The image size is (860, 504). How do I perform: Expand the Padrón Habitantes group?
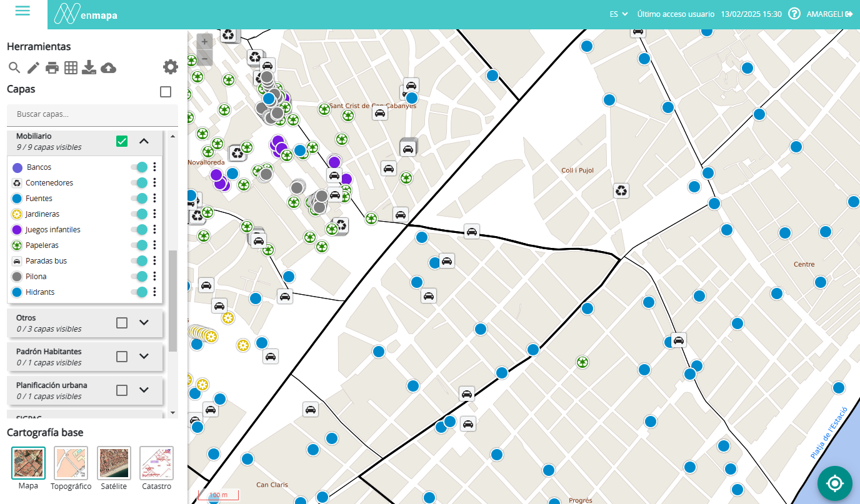pyautogui.click(x=144, y=357)
